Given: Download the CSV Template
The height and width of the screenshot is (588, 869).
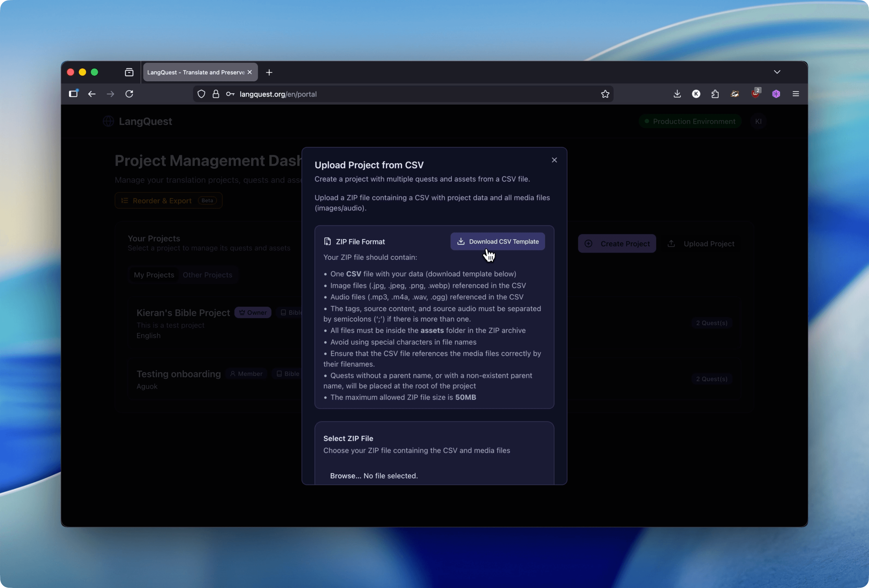Looking at the screenshot, I should pyautogui.click(x=497, y=241).
